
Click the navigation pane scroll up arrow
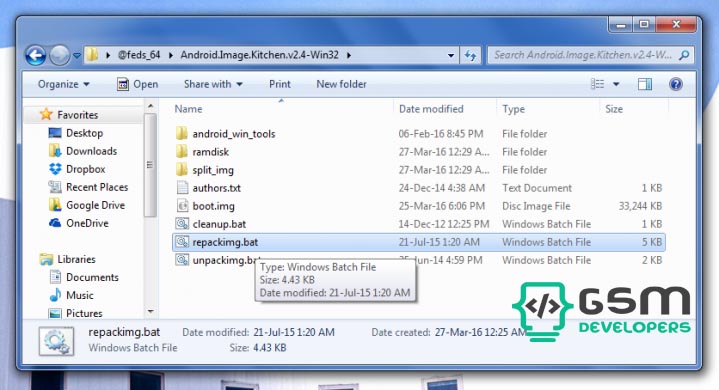(150, 106)
